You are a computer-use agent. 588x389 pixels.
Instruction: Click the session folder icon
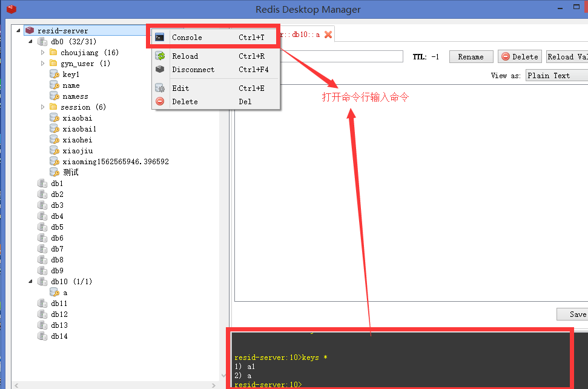tap(54, 107)
